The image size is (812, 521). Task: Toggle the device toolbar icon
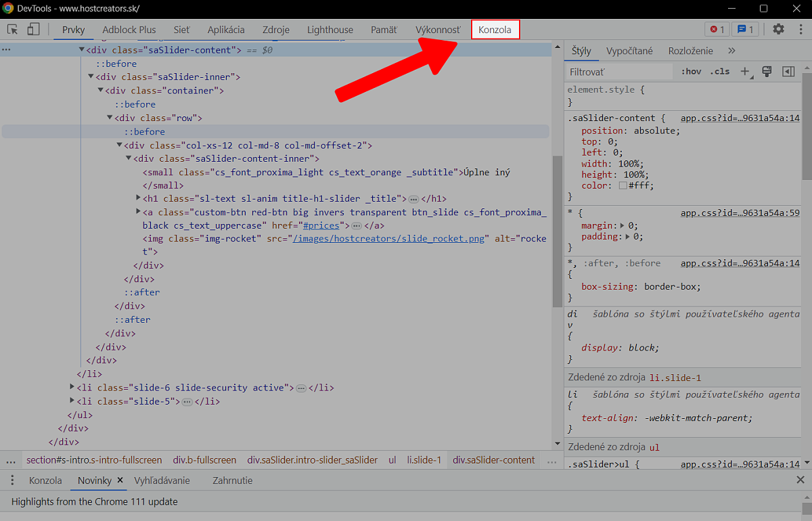pyautogui.click(x=32, y=29)
